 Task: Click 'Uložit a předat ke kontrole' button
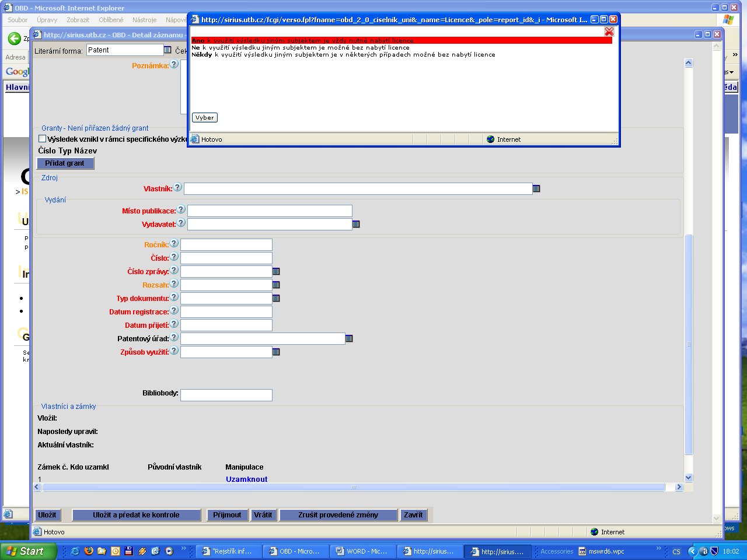(x=136, y=515)
